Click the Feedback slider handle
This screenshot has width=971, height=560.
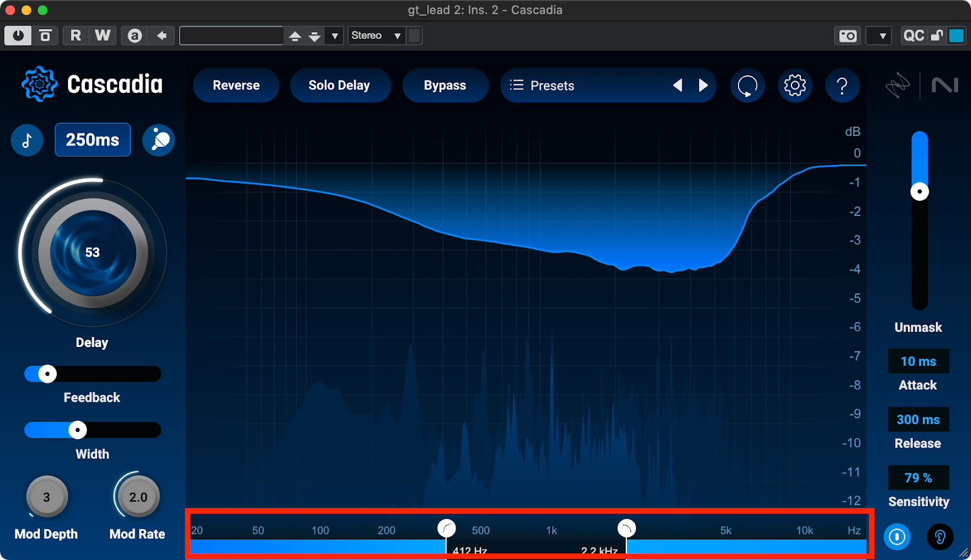47,374
